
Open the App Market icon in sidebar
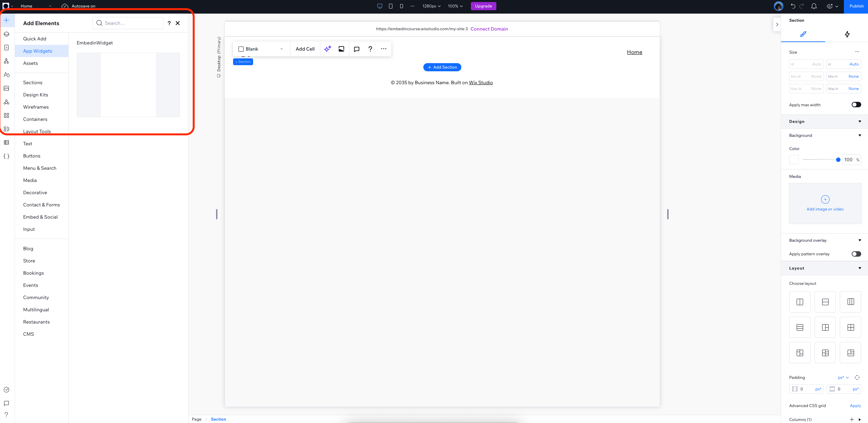click(x=6, y=115)
